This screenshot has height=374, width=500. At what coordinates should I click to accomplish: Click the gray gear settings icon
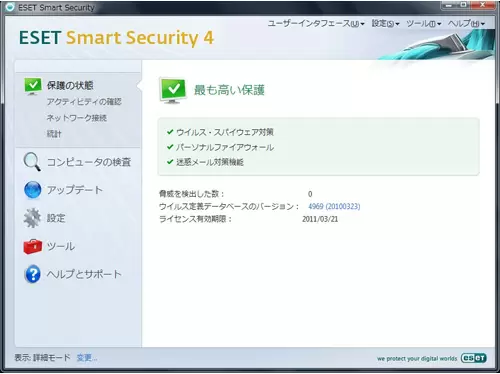pos(32,218)
